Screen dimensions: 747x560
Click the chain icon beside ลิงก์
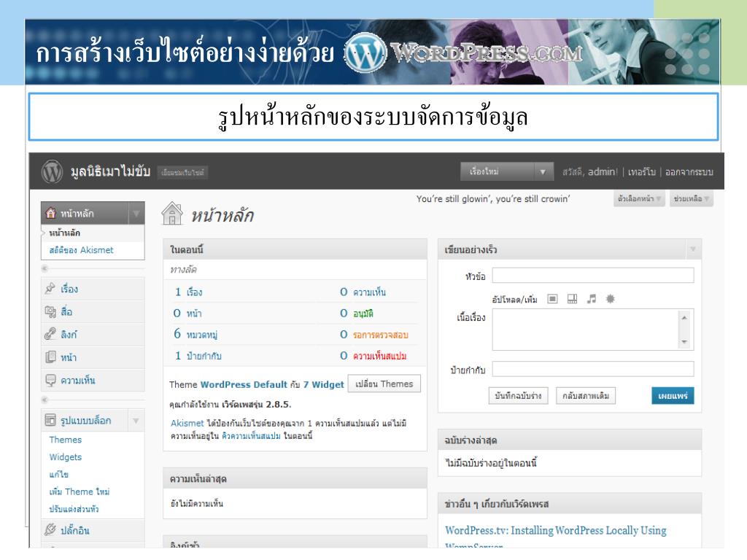[x=50, y=334]
